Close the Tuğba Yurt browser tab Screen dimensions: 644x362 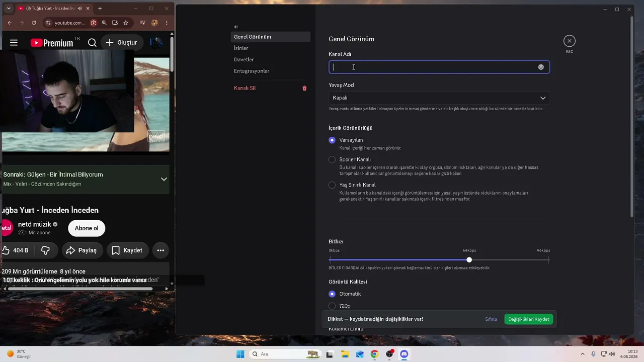[x=89, y=9]
